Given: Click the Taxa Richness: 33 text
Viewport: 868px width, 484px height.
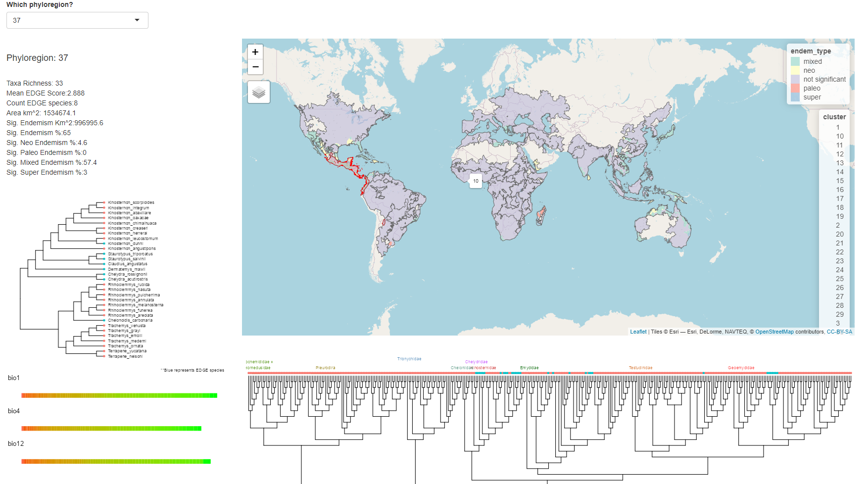Looking at the screenshot, I should point(35,83).
